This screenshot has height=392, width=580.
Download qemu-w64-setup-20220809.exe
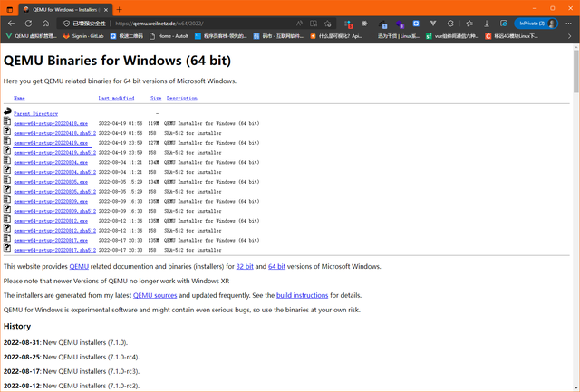pyautogui.click(x=51, y=201)
